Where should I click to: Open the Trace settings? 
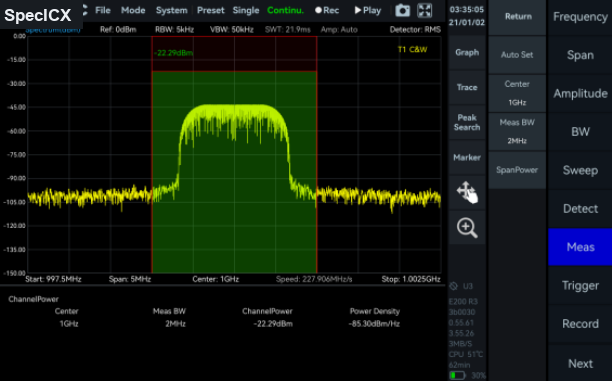(x=467, y=87)
